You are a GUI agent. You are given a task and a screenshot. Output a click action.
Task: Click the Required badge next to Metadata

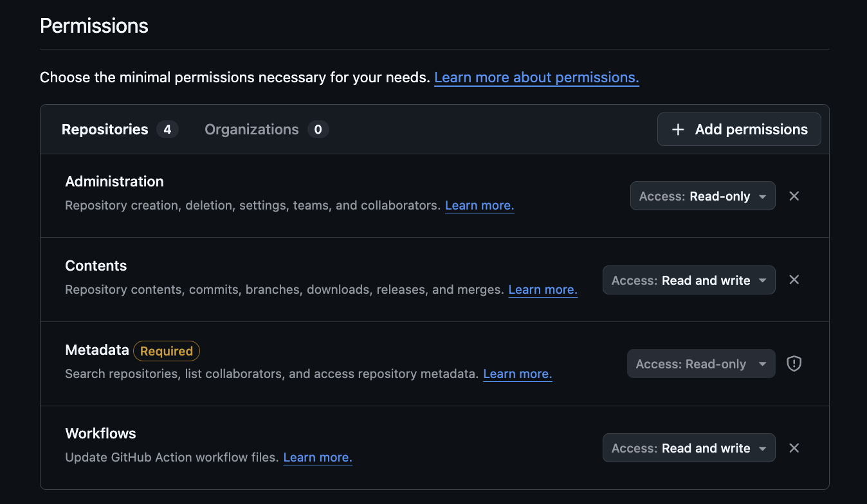[x=167, y=351]
